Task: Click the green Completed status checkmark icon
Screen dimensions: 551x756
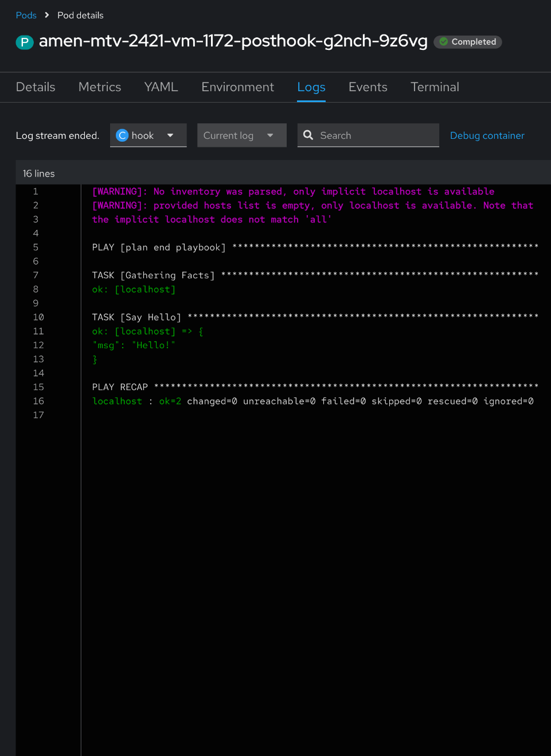Action: pos(443,42)
